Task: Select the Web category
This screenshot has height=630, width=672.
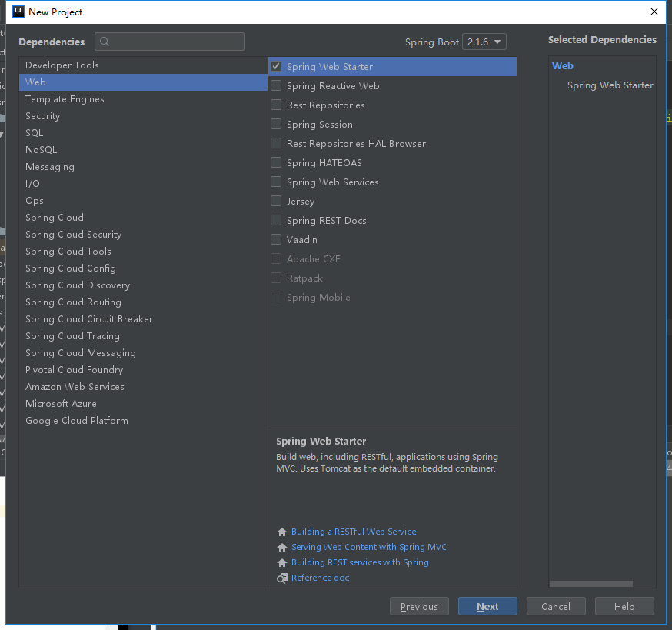Action: [143, 82]
